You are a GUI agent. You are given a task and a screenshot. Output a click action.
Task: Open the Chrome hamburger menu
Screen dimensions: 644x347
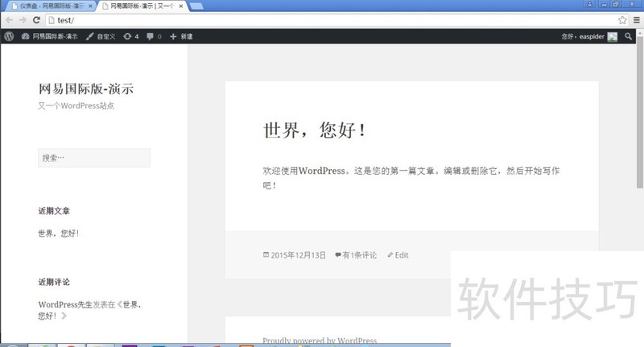point(637,20)
